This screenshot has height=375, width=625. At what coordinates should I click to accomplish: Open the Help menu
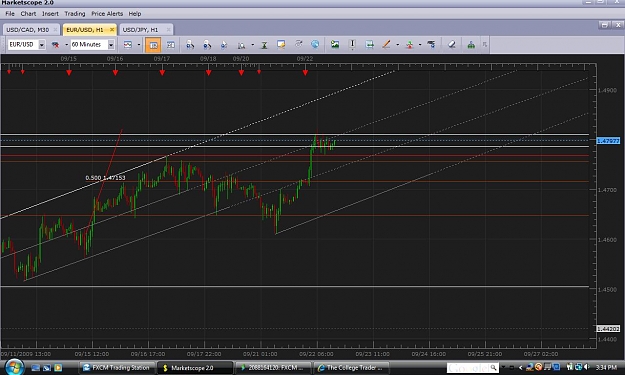point(135,14)
